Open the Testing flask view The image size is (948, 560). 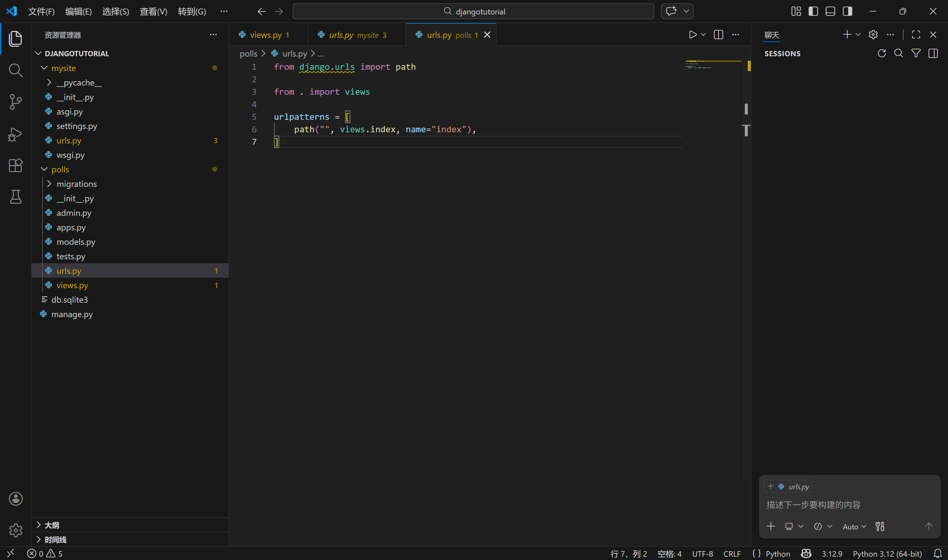point(15,197)
